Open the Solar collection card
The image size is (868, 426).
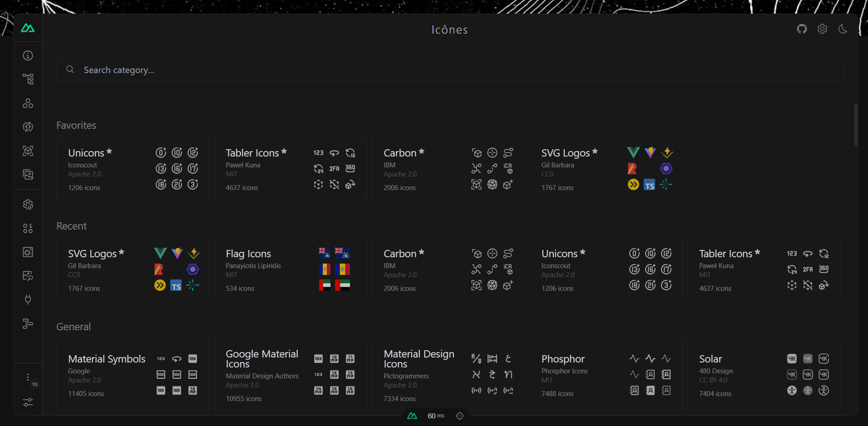pos(764,375)
